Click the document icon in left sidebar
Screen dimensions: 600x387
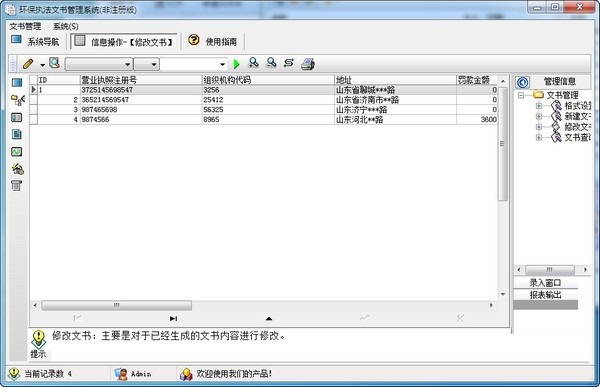(x=16, y=134)
